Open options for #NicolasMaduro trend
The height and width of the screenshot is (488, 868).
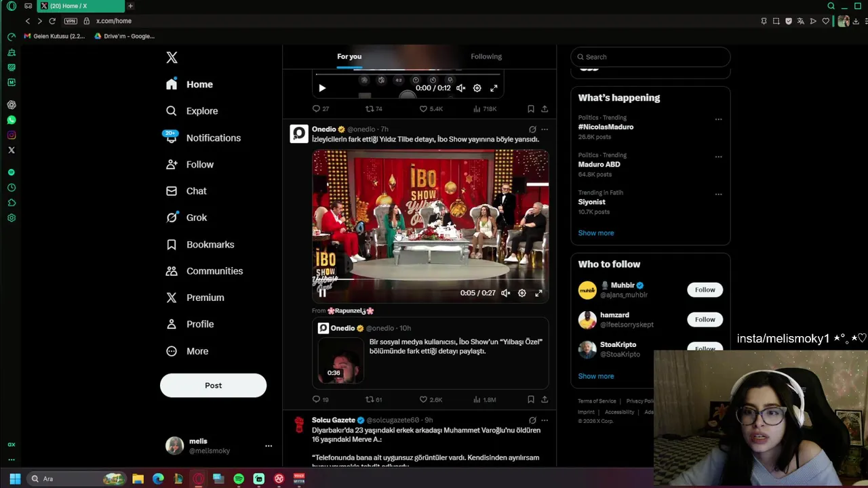pyautogui.click(x=718, y=119)
